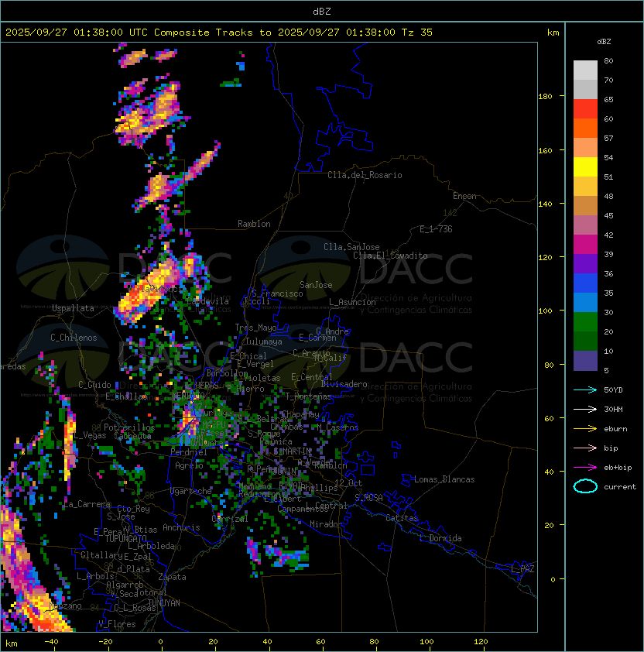
Task: Click the Catitas label
Action: (x=402, y=518)
